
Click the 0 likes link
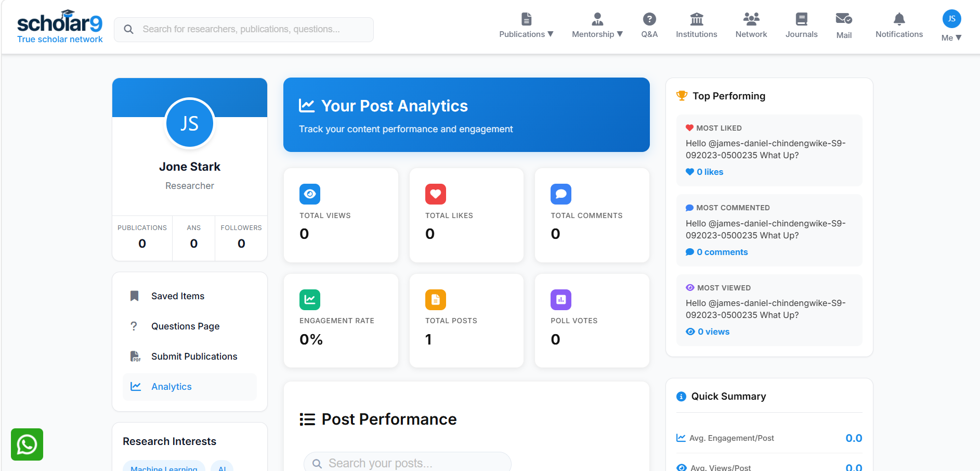(x=704, y=172)
